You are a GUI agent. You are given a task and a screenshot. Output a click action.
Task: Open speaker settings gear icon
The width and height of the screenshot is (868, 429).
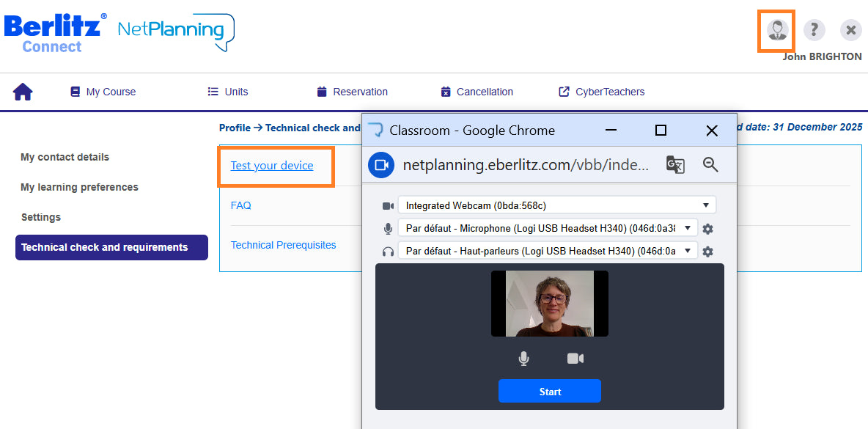[707, 252]
